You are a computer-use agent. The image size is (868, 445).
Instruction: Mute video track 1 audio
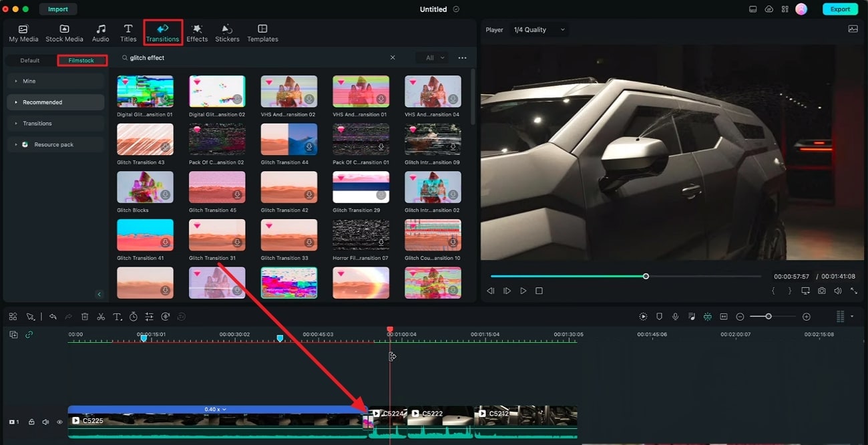pyautogui.click(x=45, y=422)
